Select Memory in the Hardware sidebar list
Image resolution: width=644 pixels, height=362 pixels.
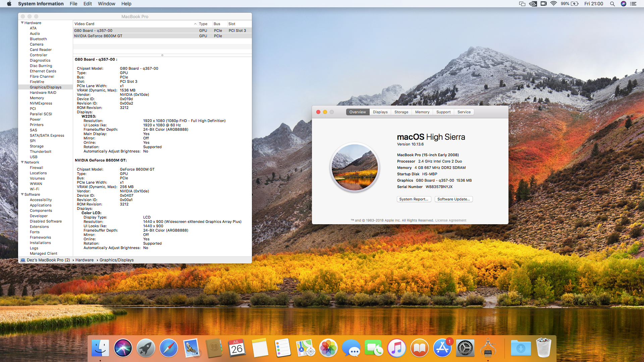point(37,98)
